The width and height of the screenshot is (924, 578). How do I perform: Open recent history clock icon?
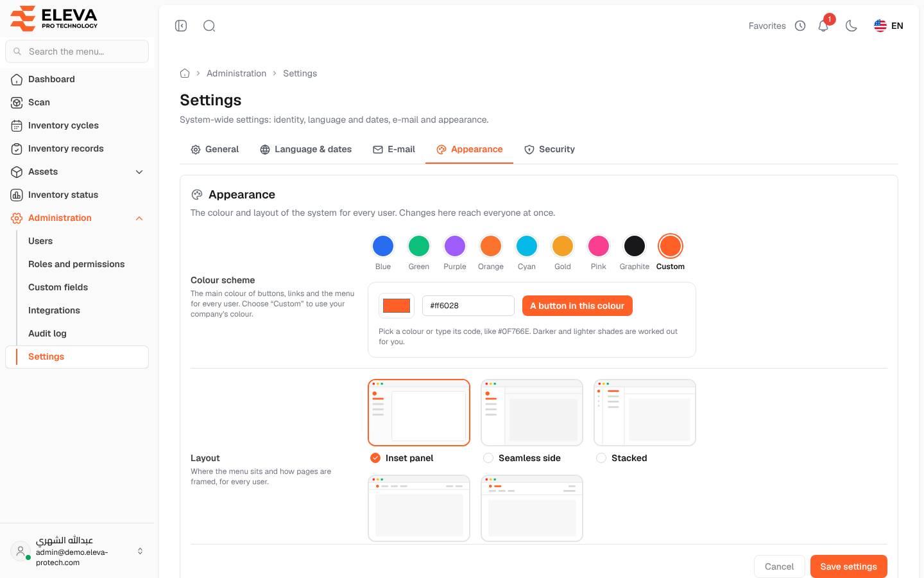(x=800, y=26)
